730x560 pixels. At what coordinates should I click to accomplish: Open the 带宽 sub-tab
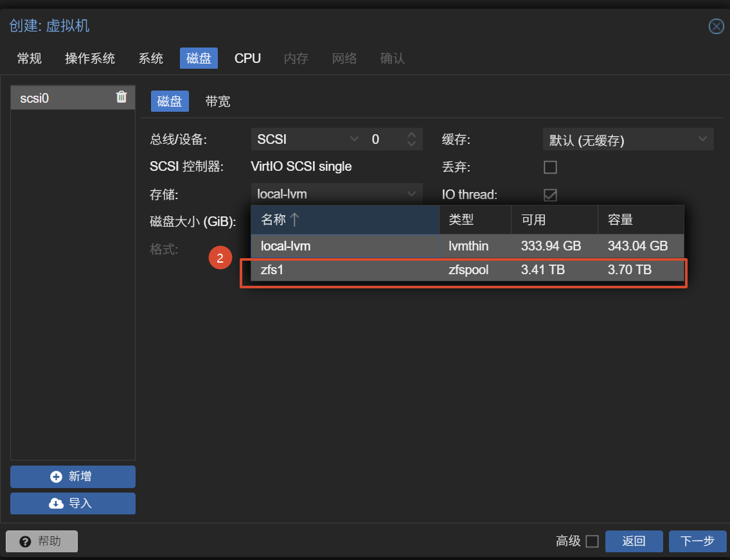tap(217, 101)
